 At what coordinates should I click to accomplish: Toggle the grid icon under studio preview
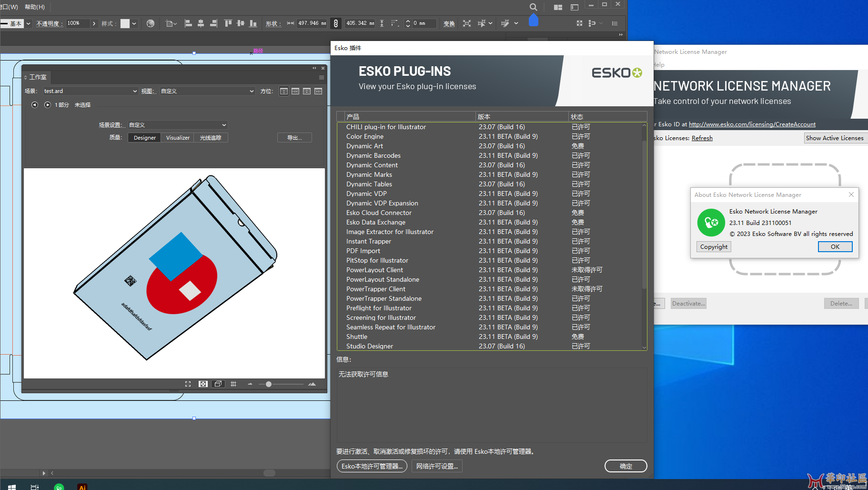tap(233, 384)
